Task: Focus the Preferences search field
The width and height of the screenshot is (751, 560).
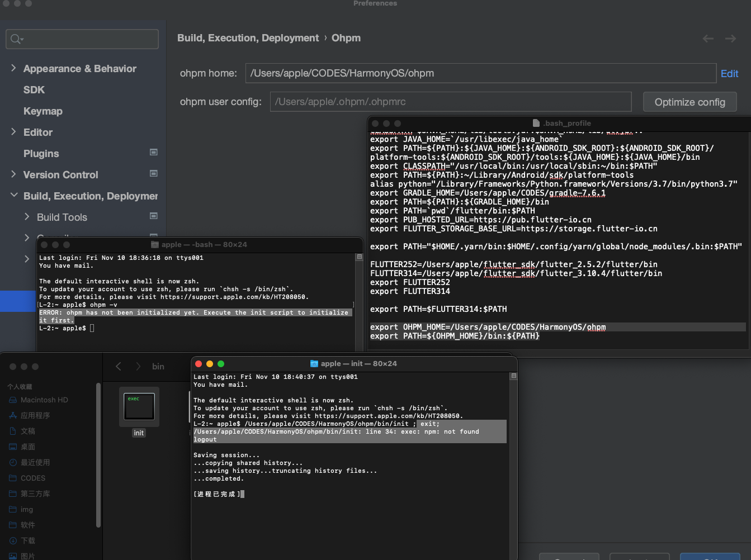Action: (x=82, y=39)
